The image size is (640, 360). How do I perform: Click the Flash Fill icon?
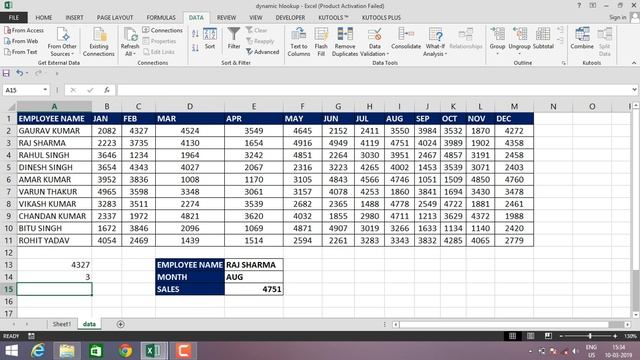tap(321, 34)
